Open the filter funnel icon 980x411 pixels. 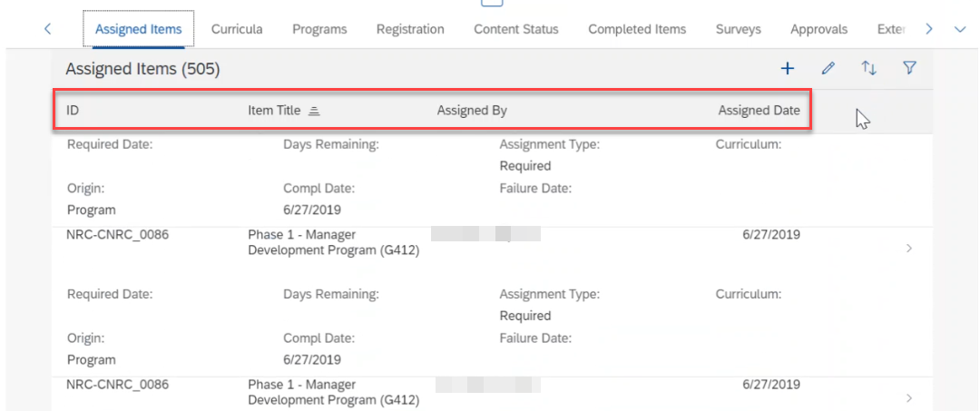tap(909, 68)
